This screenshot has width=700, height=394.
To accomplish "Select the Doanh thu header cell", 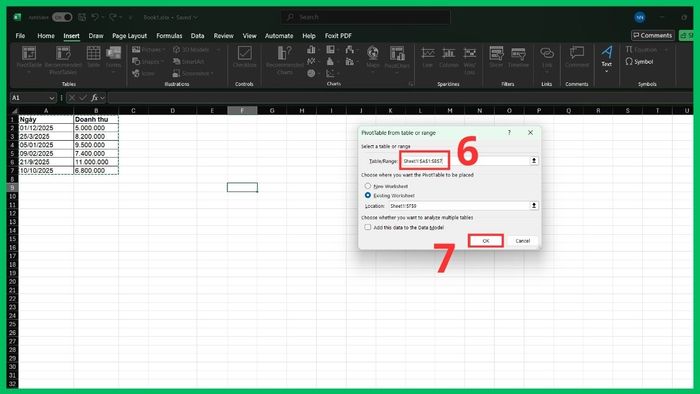I will coord(96,119).
